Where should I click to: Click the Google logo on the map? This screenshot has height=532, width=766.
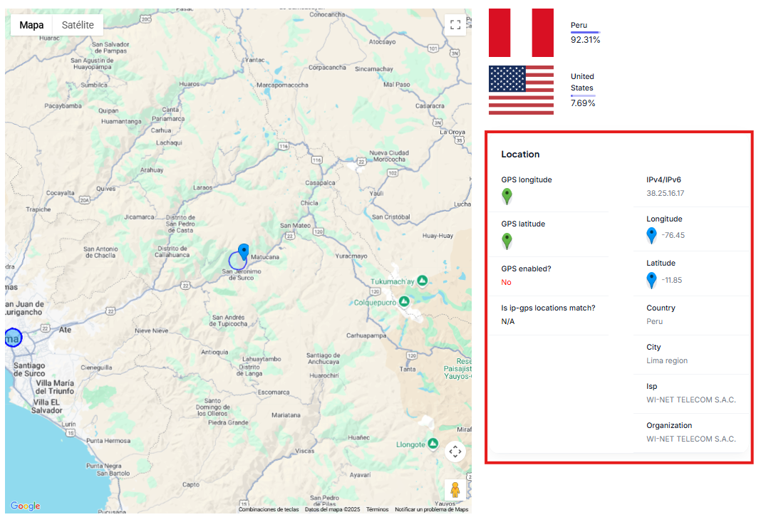coord(26,506)
